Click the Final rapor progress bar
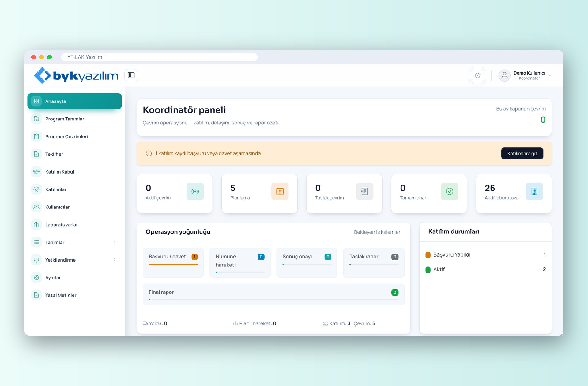 [x=273, y=300]
